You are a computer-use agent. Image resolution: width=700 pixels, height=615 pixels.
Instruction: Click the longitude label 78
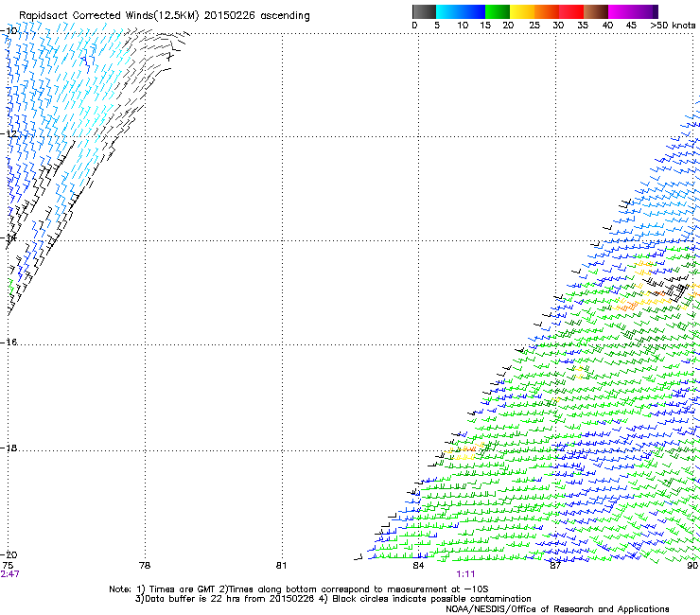pyautogui.click(x=145, y=566)
